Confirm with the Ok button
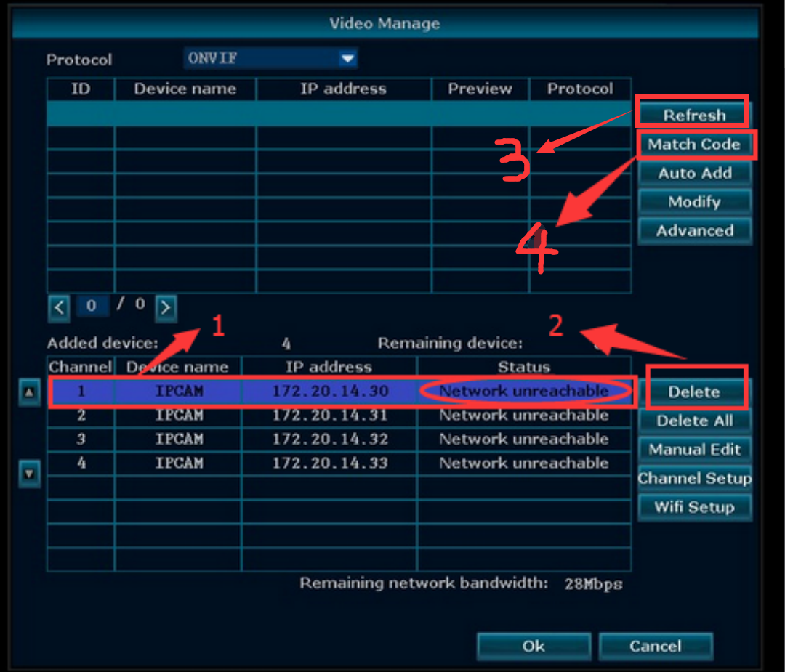This screenshot has width=785, height=672. 534,647
